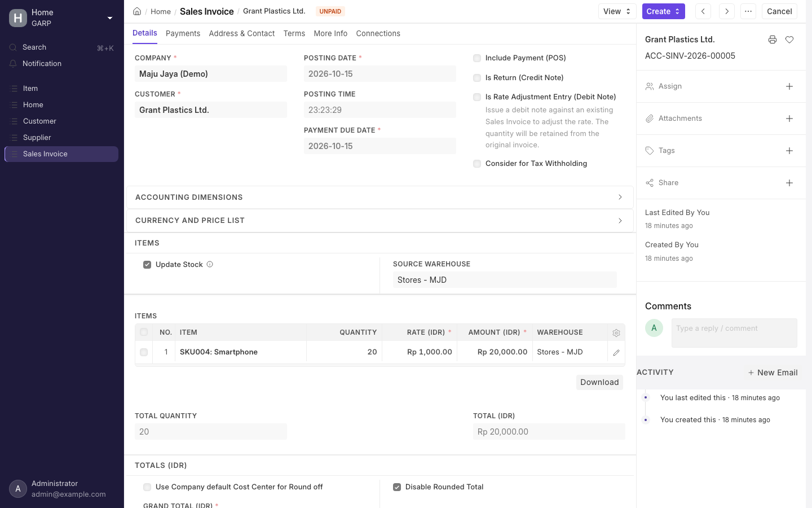Open Sales Invoice breadcrumb link
Screen dimensions: 812x508
tap(207, 11)
